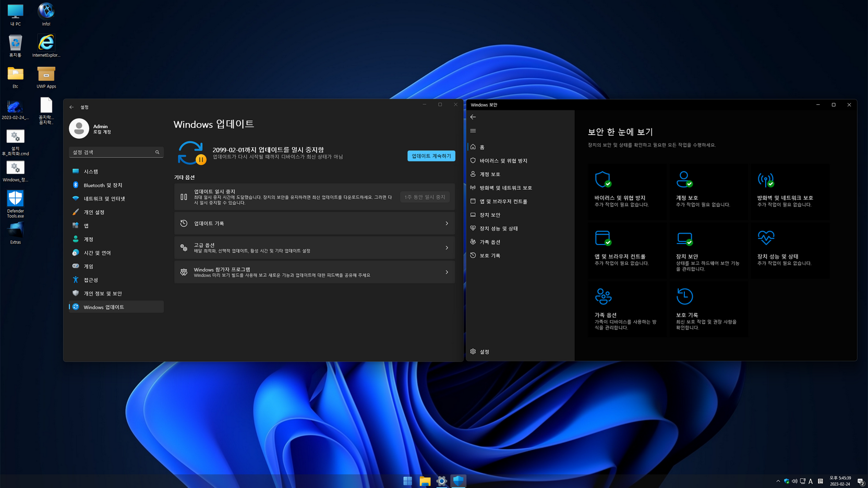This screenshot has width=868, height=488.
Task: Toggle the hamburger navigation menu in Windows 보안
Action: point(473,131)
